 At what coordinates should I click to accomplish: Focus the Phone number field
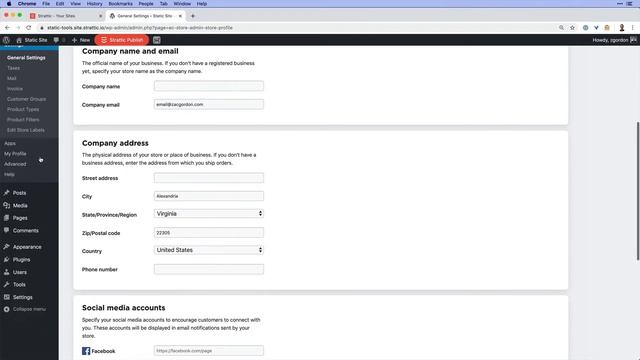click(x=209, y=269)
